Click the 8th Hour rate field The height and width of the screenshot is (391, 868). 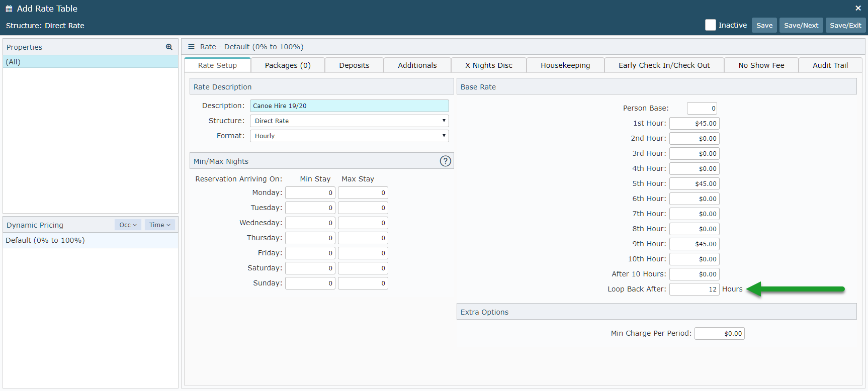(x=694, y=229)
